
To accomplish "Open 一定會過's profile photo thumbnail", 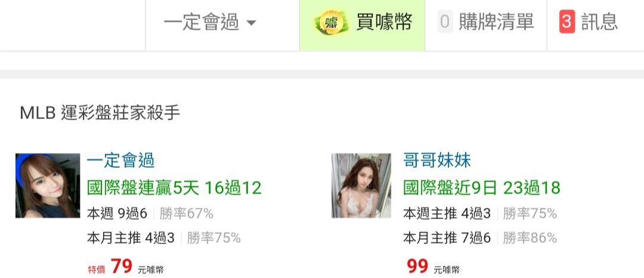I will point(48,185).
